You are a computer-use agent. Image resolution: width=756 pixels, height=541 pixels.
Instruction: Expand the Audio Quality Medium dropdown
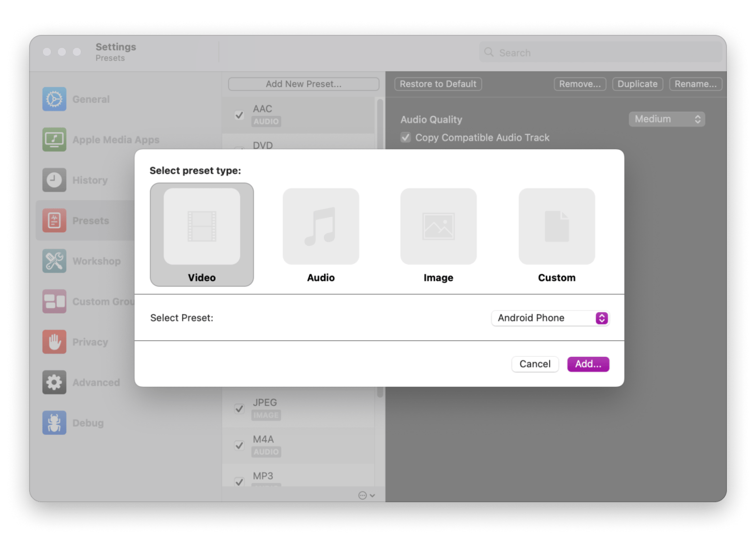(x=666, y=119)
